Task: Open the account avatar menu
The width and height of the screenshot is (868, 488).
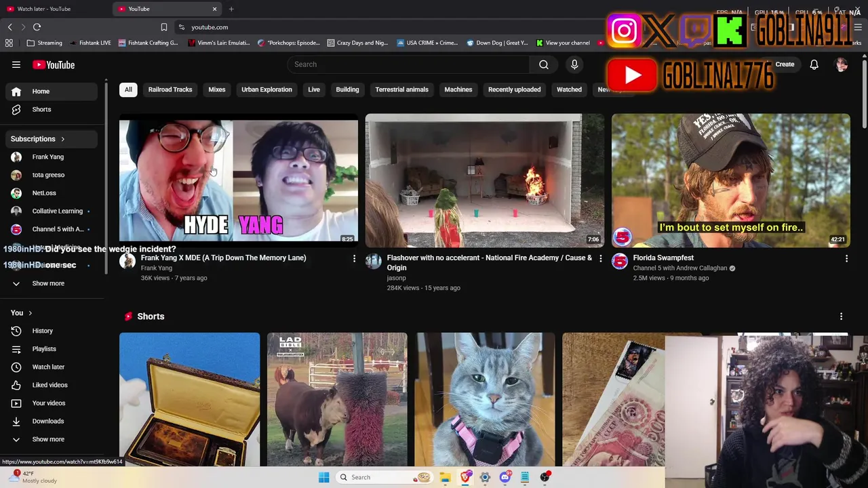Action: tap(842, 64)
